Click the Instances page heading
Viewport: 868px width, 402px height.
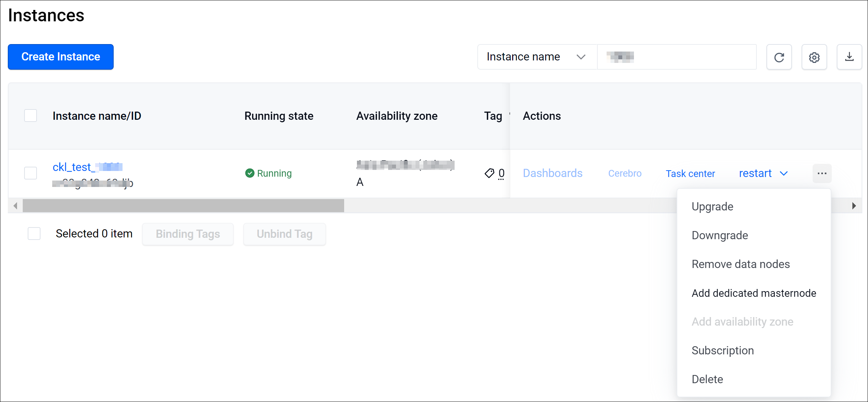46,15
